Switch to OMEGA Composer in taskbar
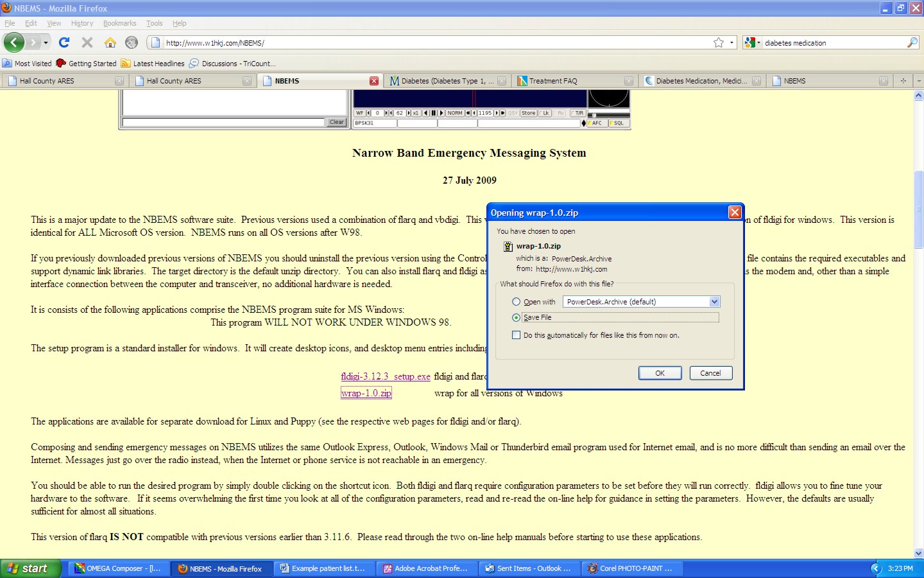This screenshot has width=924, height=578. (118, 568)
